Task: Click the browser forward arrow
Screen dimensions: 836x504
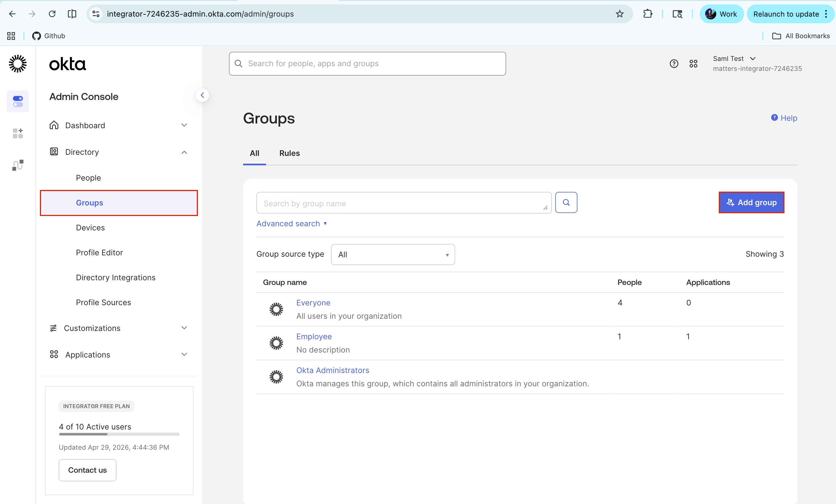Action: click(32, 14)
